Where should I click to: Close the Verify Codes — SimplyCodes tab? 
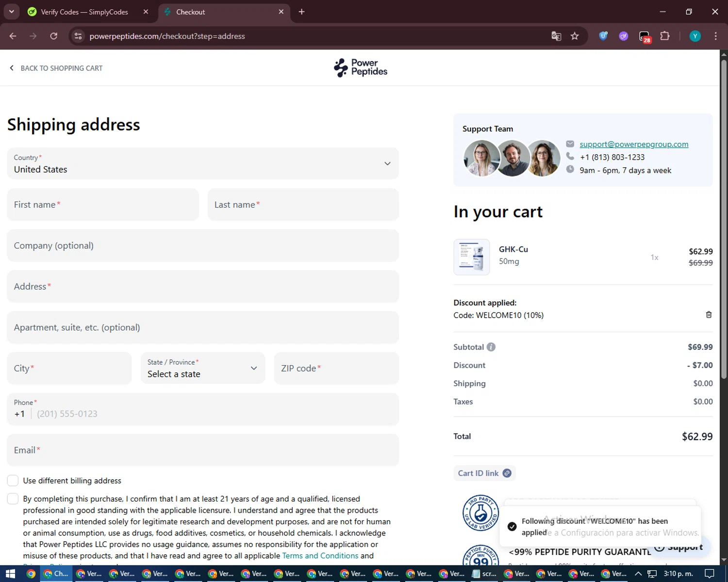pyautogui.click(x=146, y=12)
